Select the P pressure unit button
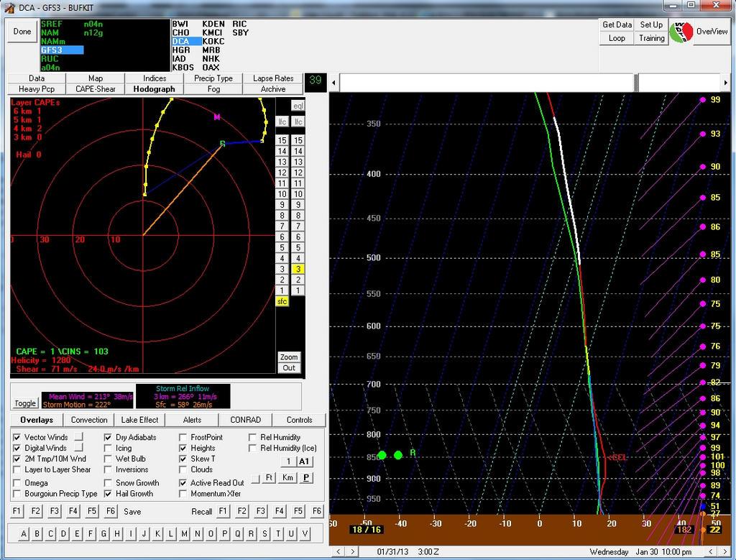 [306, 477]
